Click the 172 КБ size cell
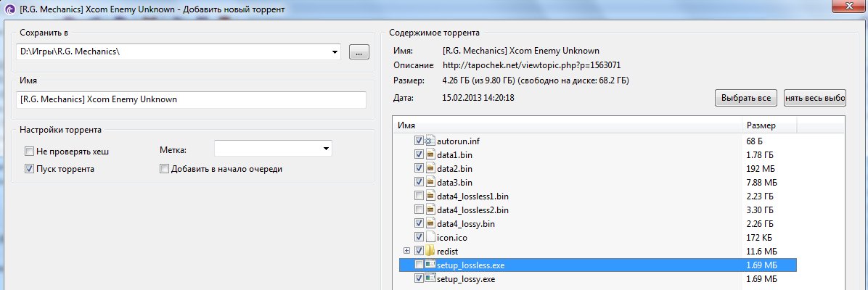The height and width of the screenshot is (290, 868). pyautogui.click(x=759, y=237)
